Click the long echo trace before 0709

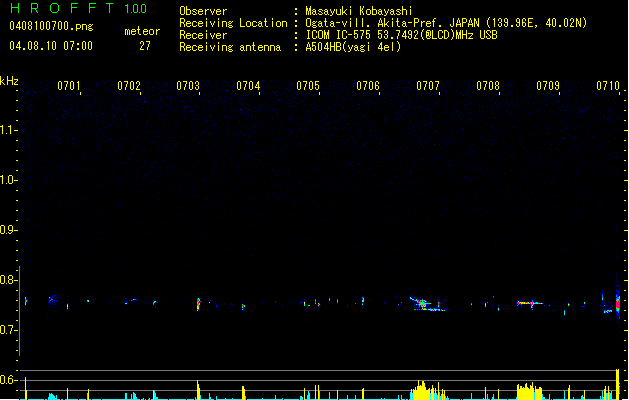pos(530,303)
